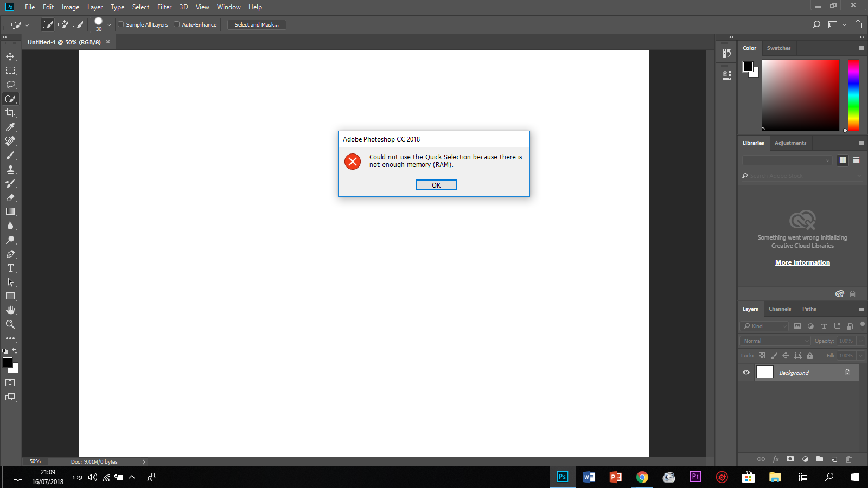Select the Horizontal Type tool
The image size is (868, 488).
point(10,268)
